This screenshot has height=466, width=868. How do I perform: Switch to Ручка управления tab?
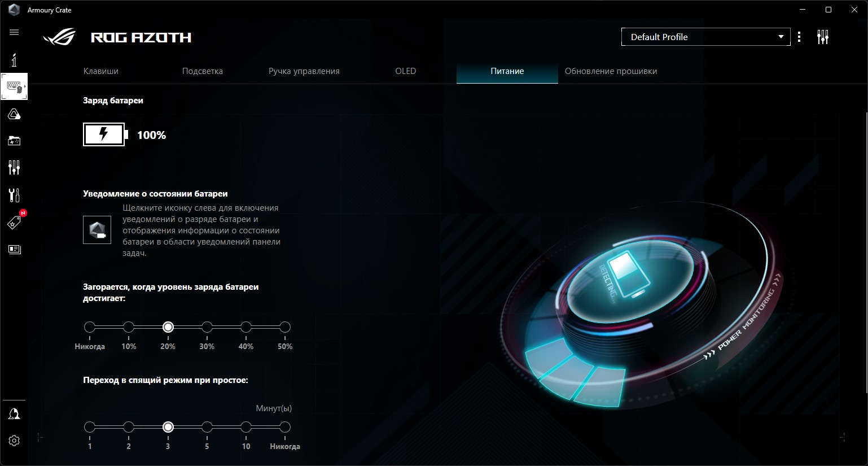tap(304, 71)
